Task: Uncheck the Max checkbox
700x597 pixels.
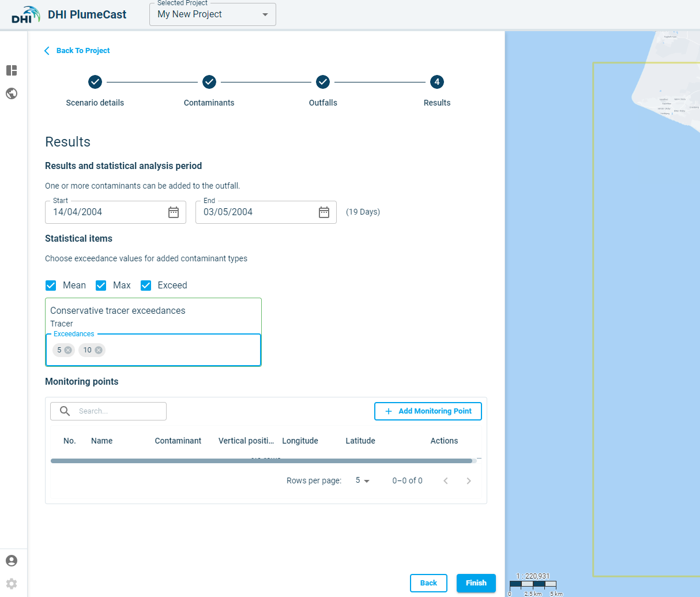Action: pyautogui.click(x=101, y=286)
